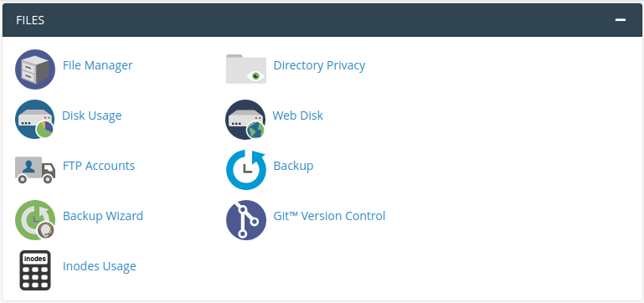Open the Git™ Version Control link
The width and height of the screenshot is (644, 303).
point(329,216)
